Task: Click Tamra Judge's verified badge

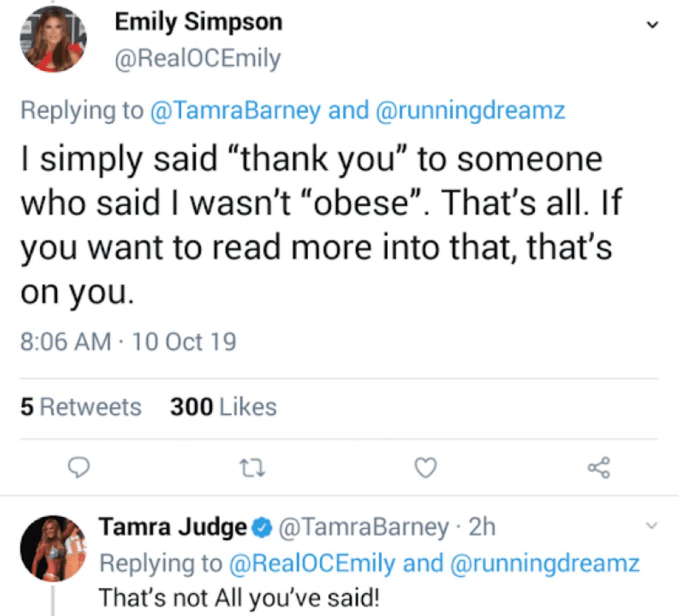Action: 263,528
